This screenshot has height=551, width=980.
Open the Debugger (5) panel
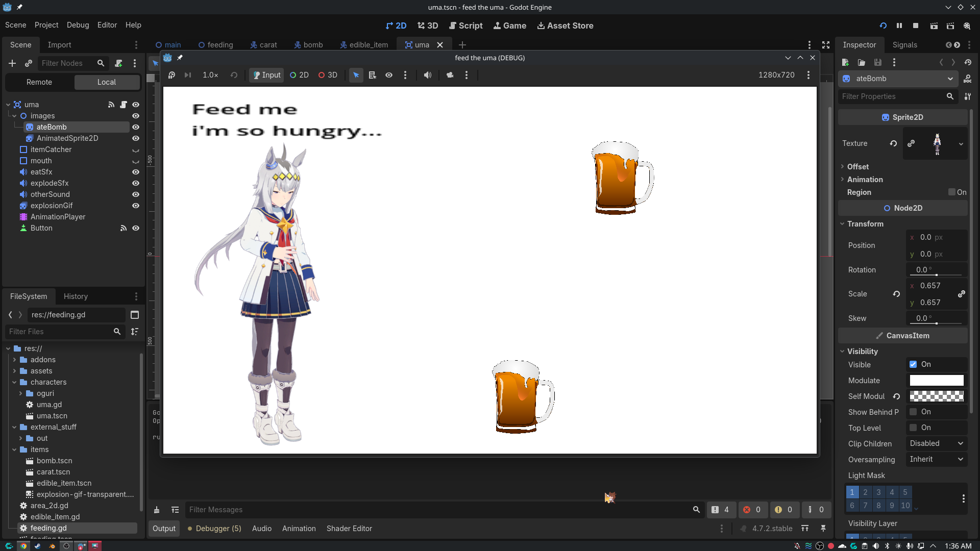(214, 529)
